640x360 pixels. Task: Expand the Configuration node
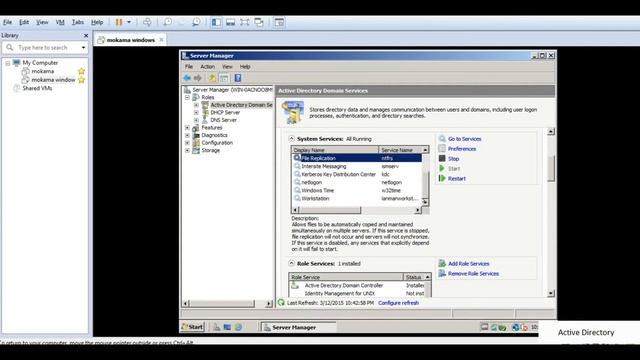point(187,143)
